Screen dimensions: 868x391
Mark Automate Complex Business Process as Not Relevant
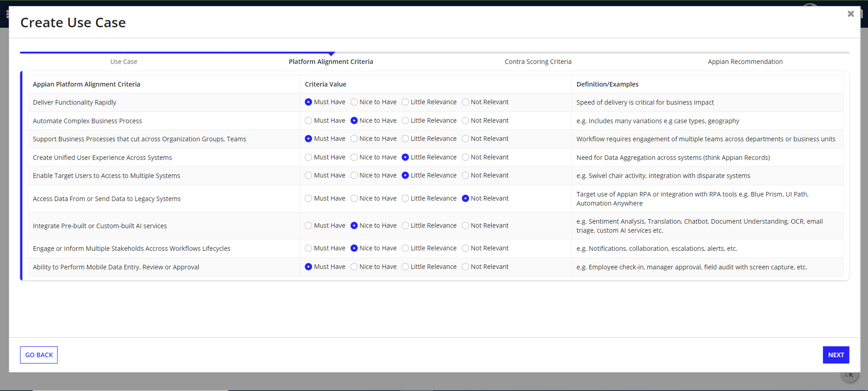(465, 120)
